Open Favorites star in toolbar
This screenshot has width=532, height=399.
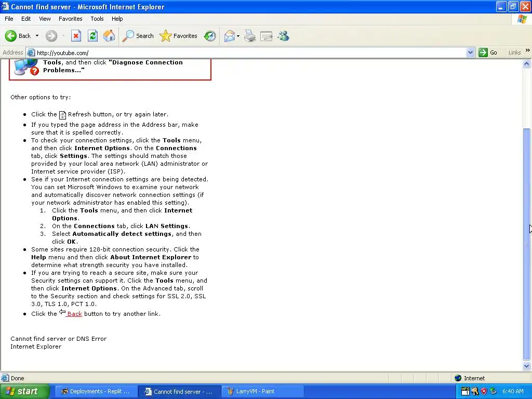pos(179,36)
